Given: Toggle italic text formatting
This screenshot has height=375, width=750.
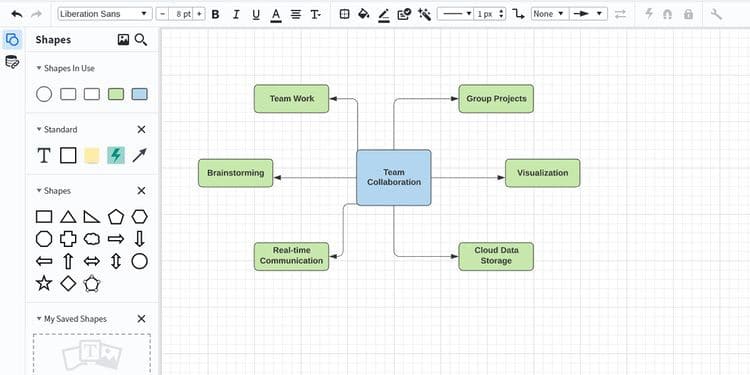Looking at the screenshot, I should 236,14.
